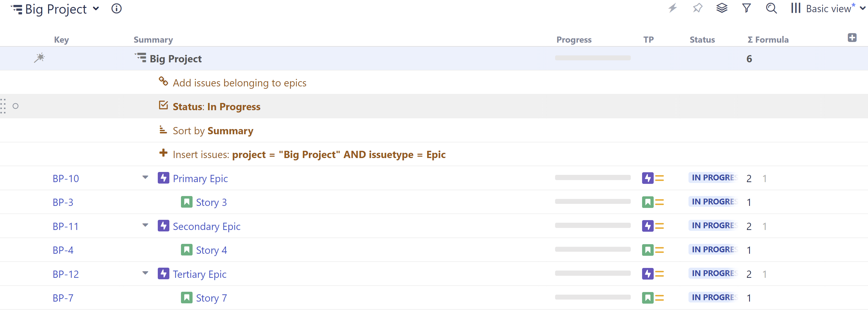Click the Summary column header
This screenshot has height=310, width=868.
tap(153, 40)
